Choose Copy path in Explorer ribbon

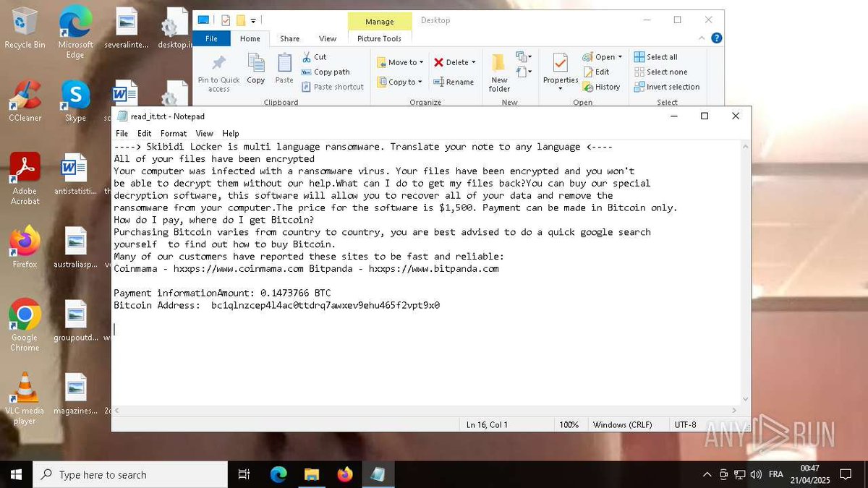coord(325,72)
